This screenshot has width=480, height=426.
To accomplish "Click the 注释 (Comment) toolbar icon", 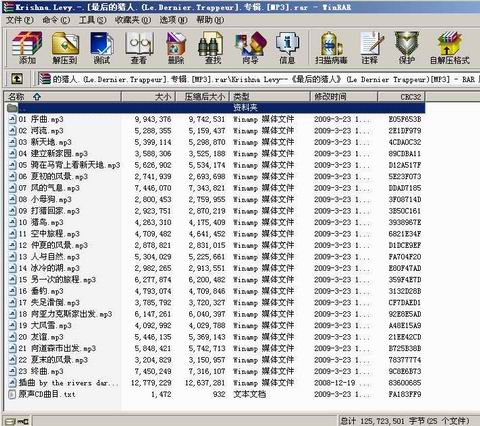I will [371, 47].
